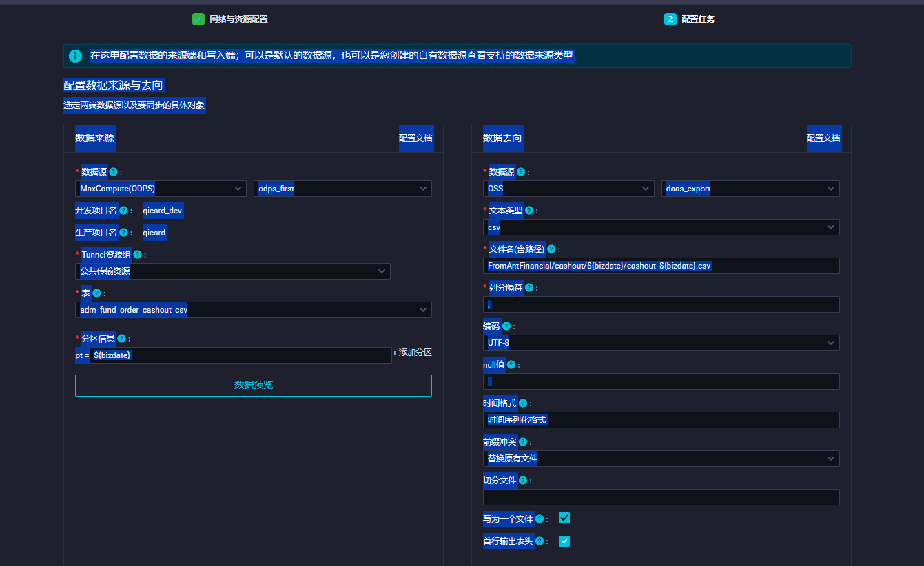
Task: Open the adm_fund_order_cashout_csv table dropdown
Action: pyautogui.click(x=254, y=310)
